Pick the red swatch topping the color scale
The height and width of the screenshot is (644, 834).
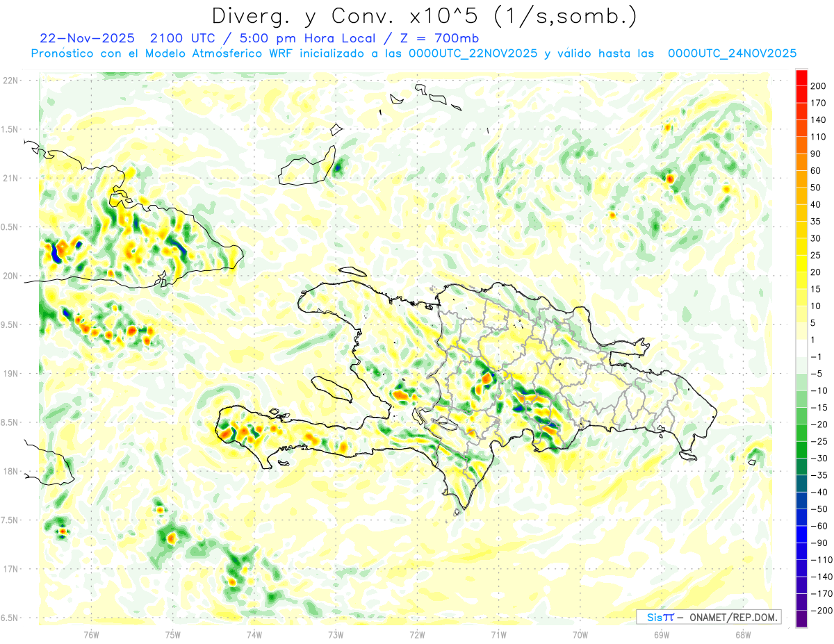tap(801, 78)
